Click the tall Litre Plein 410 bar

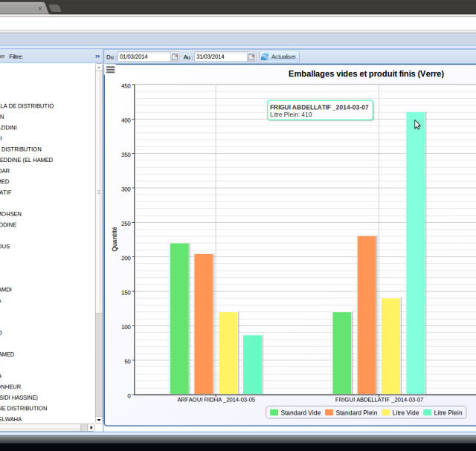pyautogui.click(x=416, y=253)
